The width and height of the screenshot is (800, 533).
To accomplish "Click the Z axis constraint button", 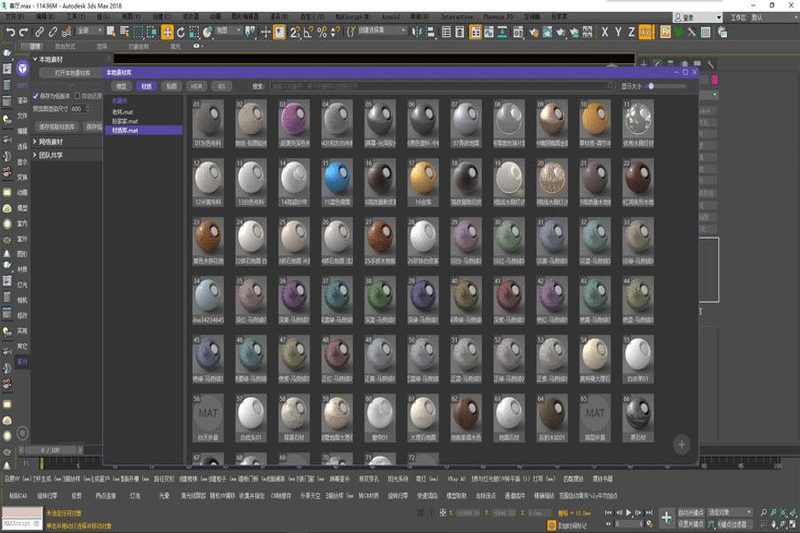I will click(634, 32).
